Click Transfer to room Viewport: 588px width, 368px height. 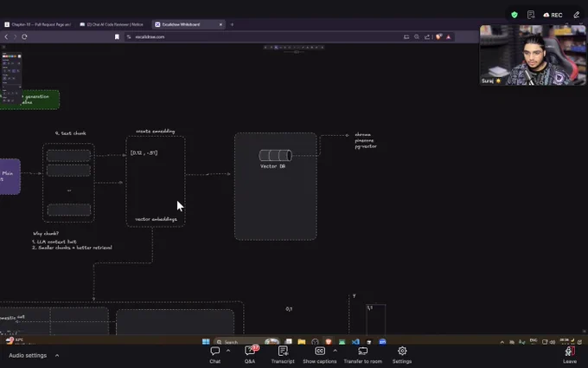pos(362,355)
